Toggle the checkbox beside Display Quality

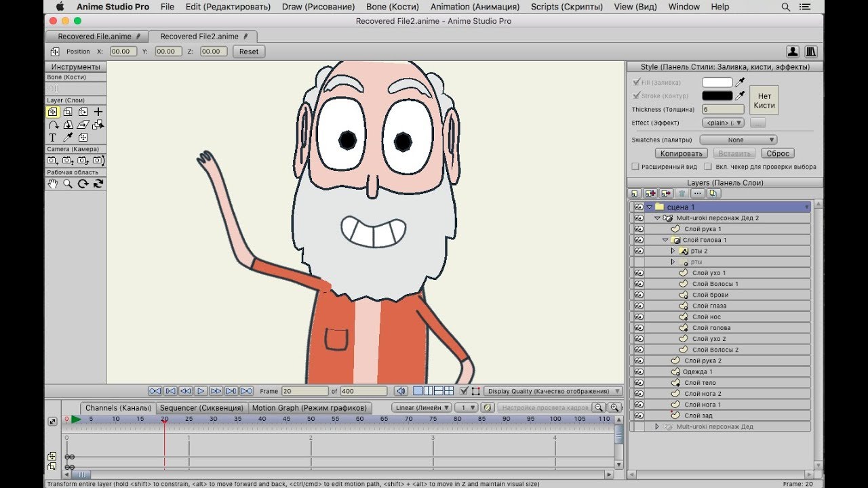tap(464, 391)
